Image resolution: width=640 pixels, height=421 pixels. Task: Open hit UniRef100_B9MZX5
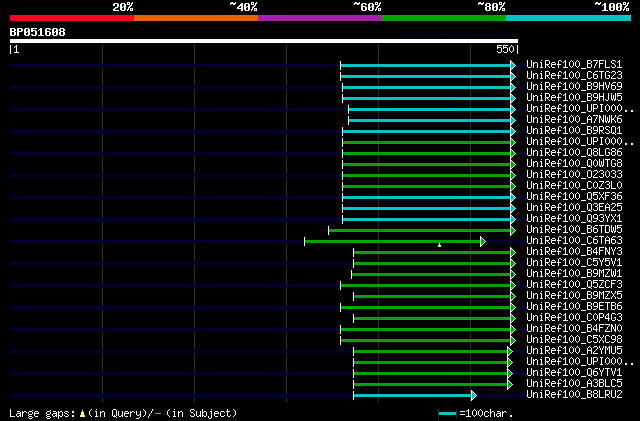click(574, 296)
